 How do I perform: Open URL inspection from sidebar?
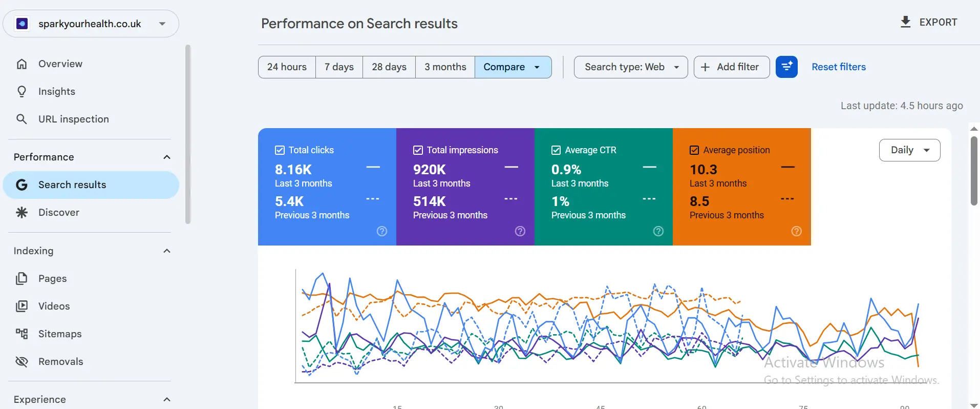click(91, 119)
